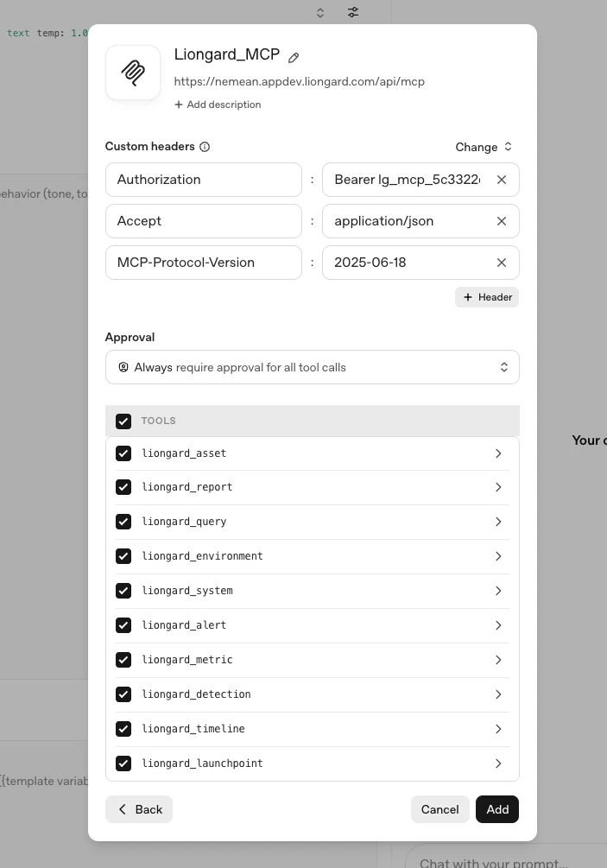This screenshot has height=868, width=607.
Task: Click the settings sliders icon at top
Action: (353, 12)
